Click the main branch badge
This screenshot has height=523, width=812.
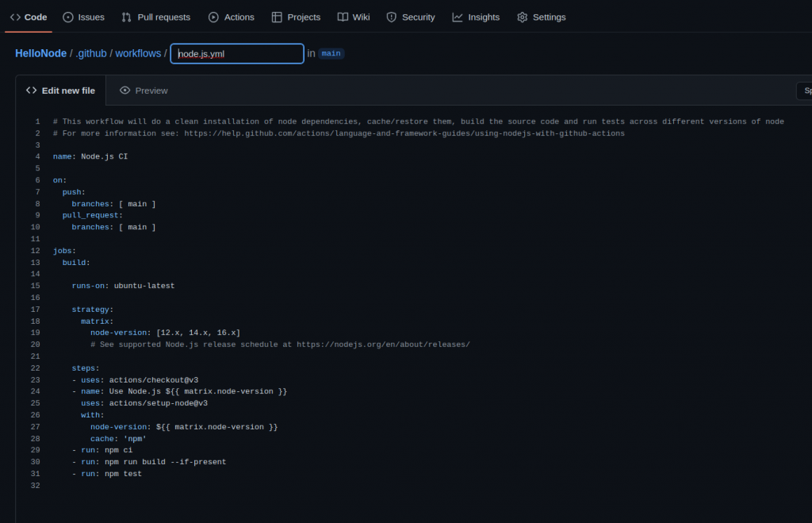[x=331, y=53]
